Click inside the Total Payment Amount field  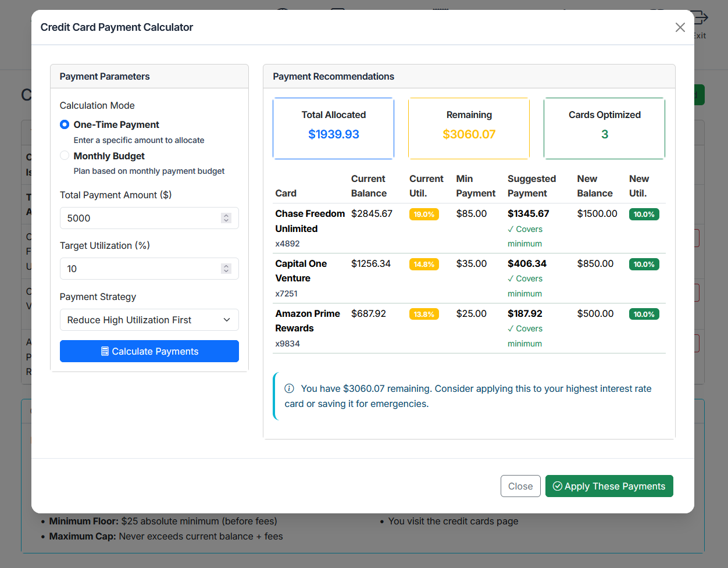tap(140, 218)
